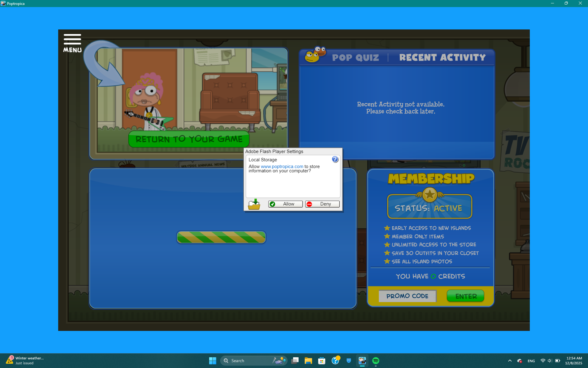Screen dimensions: 588x368
Task: Click the Promo Code input field
Action: 407,296
